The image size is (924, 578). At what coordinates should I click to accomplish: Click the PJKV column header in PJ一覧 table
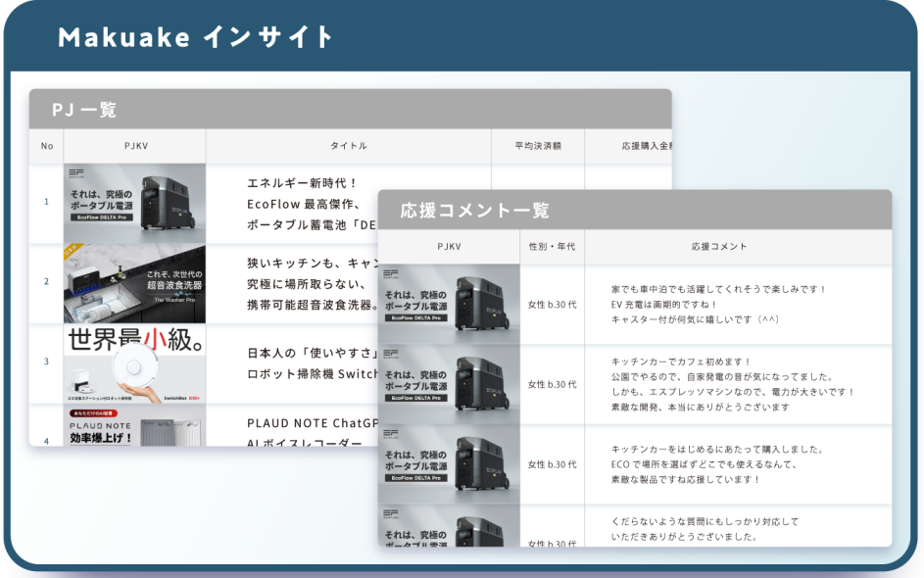pos(135,146)
